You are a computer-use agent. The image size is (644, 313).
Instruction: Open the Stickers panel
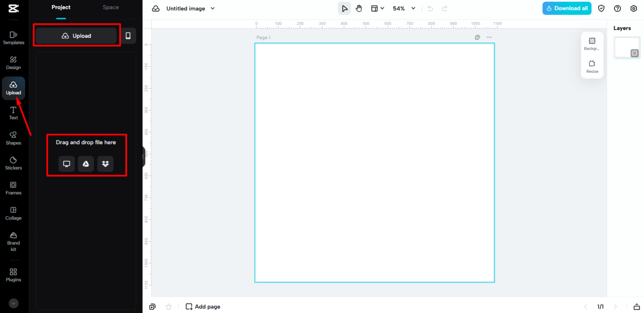[13, 163]
